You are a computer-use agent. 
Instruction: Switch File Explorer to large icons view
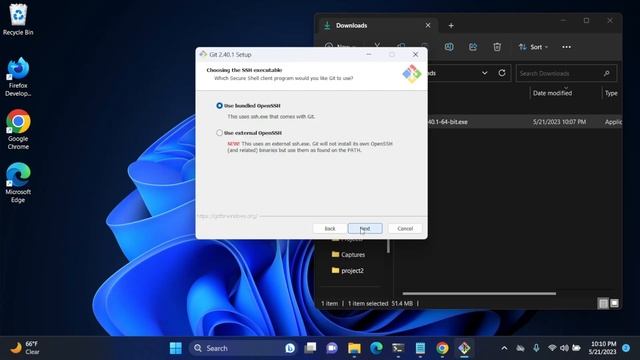point(614,303)
